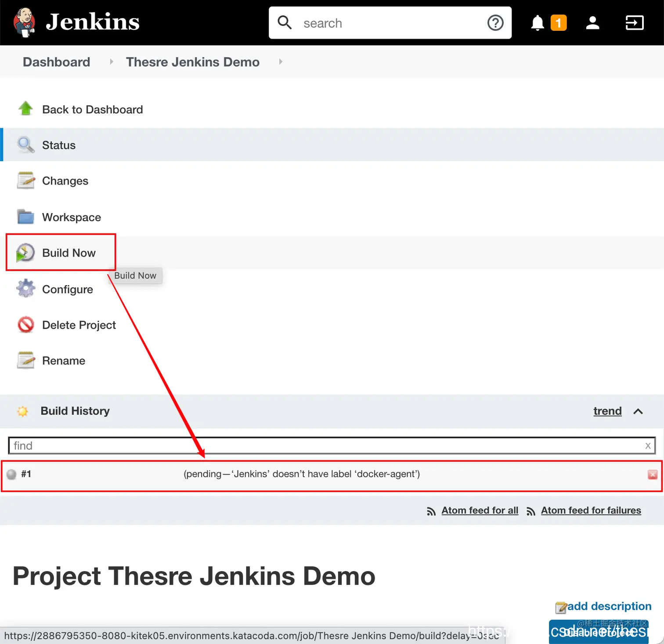The height and width of the screenshot is (644, 664).
Task: Click the Status magnifier icon
Action: [25, 145]
